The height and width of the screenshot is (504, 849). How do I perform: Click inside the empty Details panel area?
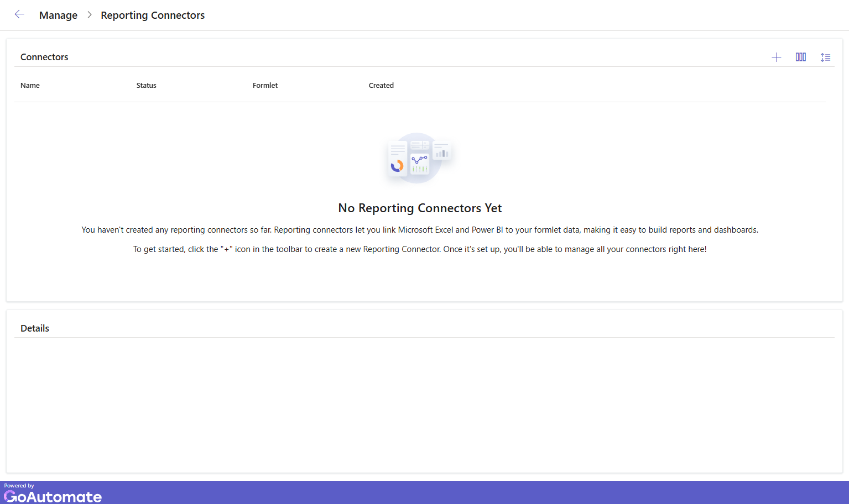point(424,403)
